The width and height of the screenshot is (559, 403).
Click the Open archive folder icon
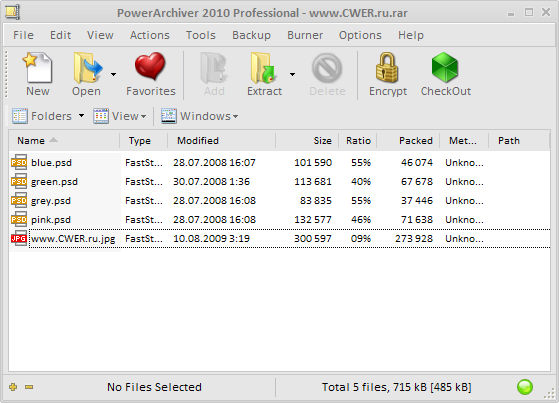point(88,67)
